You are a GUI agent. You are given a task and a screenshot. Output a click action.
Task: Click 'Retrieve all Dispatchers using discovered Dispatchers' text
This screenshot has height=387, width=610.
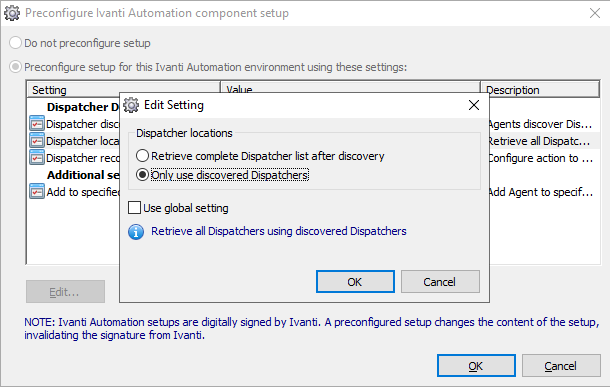coord(279,231)
